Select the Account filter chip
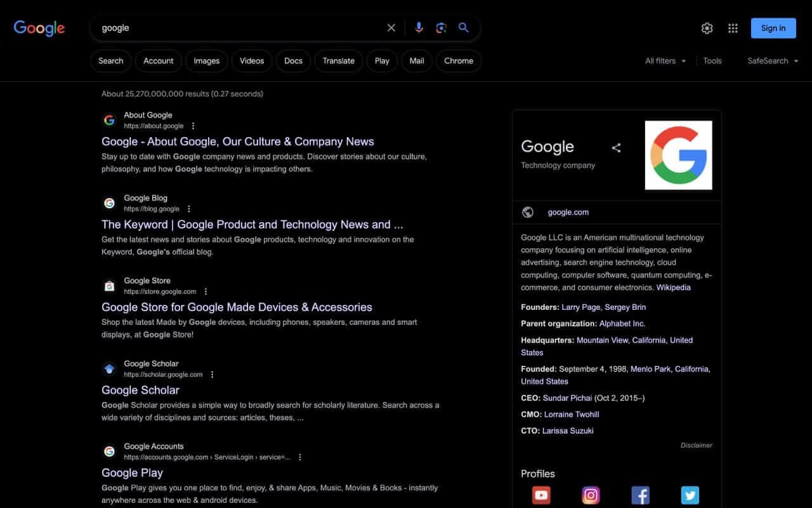 [x=159, y=61]
